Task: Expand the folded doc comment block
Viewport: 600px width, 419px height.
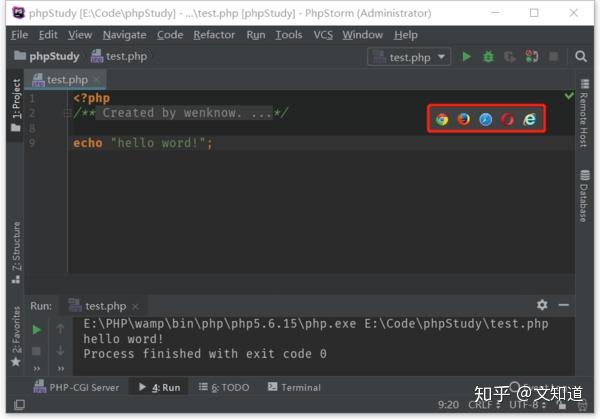Action: point(67,113)
